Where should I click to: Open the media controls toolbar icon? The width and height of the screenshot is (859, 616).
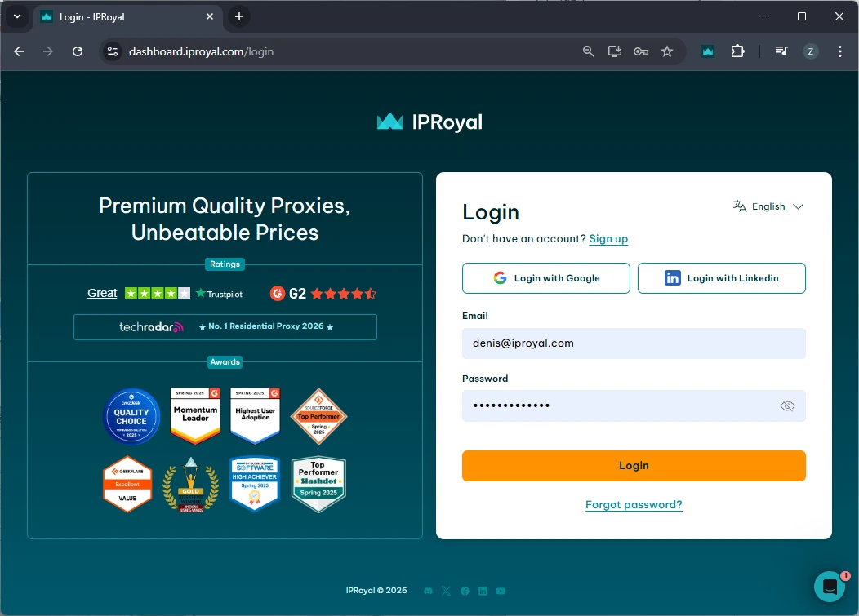781,51
